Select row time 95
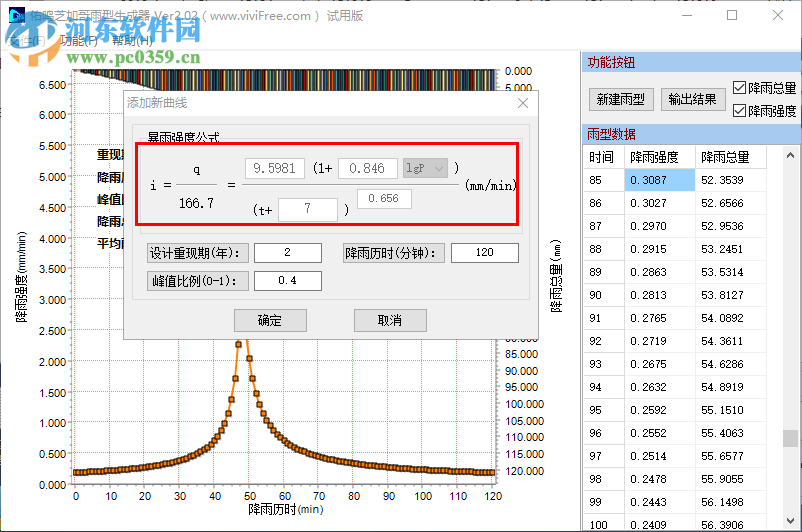Viewport: 802px width, 532px height. (x=604, y=410)
